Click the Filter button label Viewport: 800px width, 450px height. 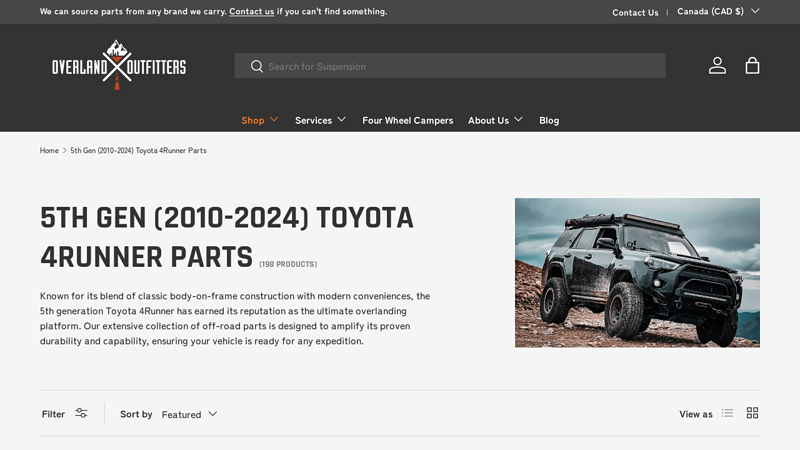pyautogui.click(x=53, y=414)
